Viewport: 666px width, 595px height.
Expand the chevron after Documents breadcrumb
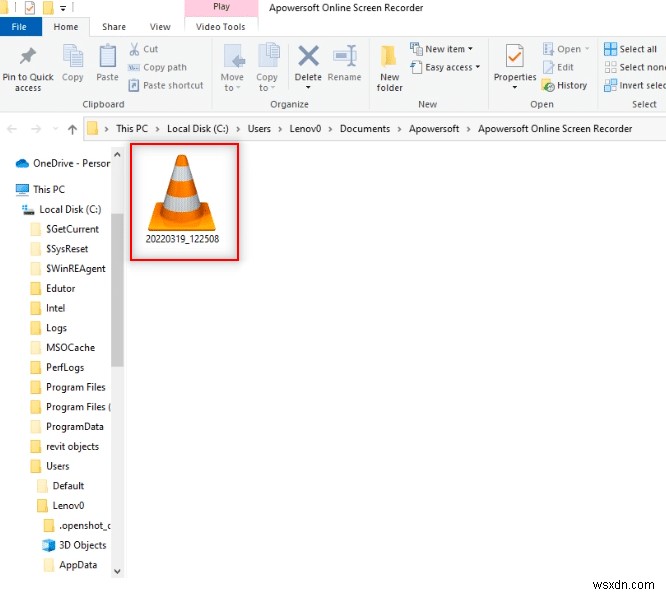pos(399,129)
